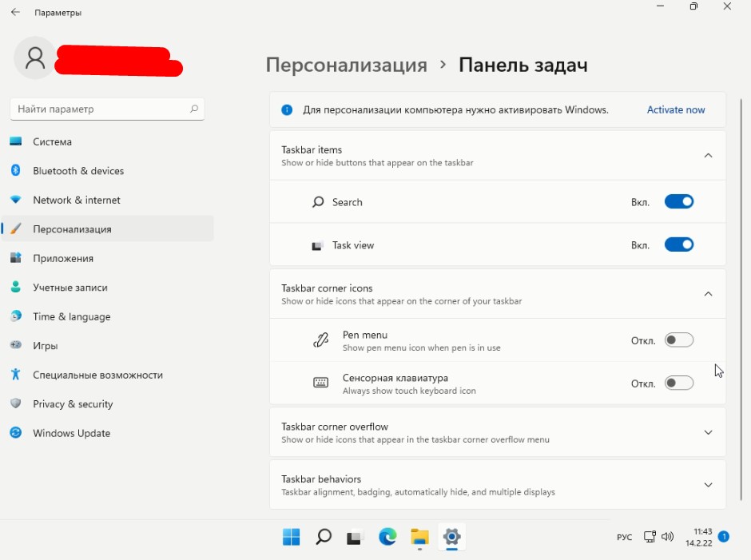Image resolution: width=751 pixels, height=560 pixels.
Task: Open Privacy & security settings
Action: (x=107, y=404)
